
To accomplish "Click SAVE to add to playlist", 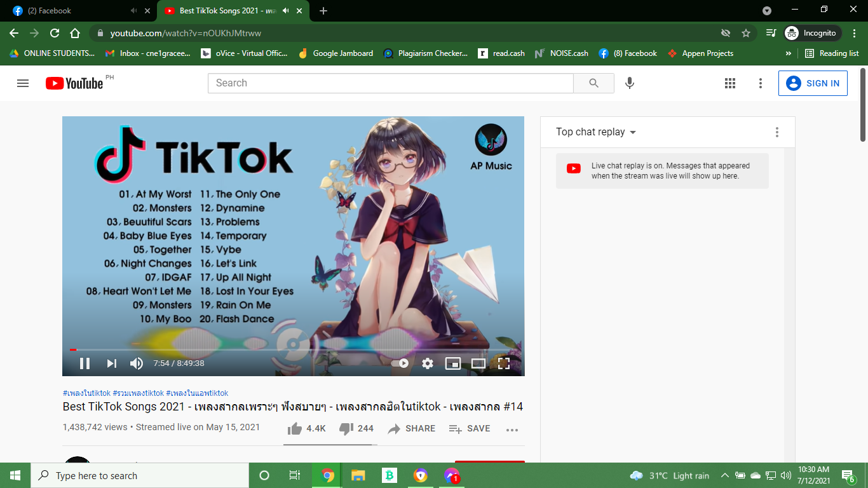I will coord(470,429).
